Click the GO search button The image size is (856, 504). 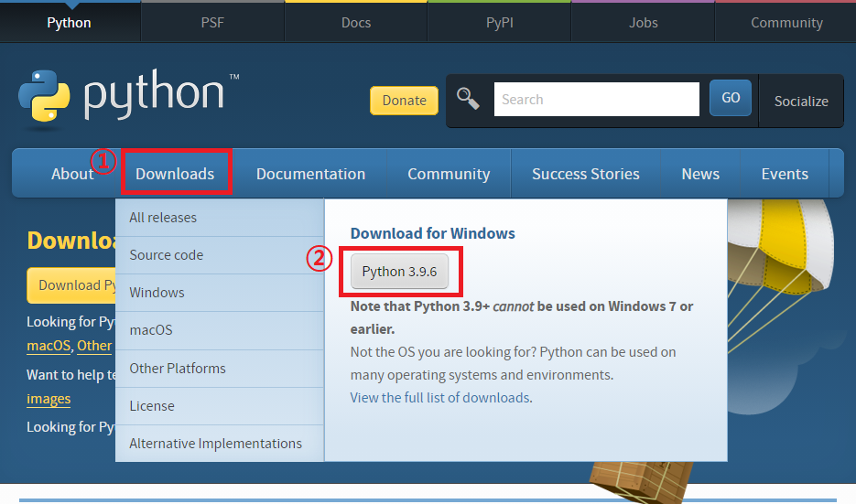click(731, 98)
